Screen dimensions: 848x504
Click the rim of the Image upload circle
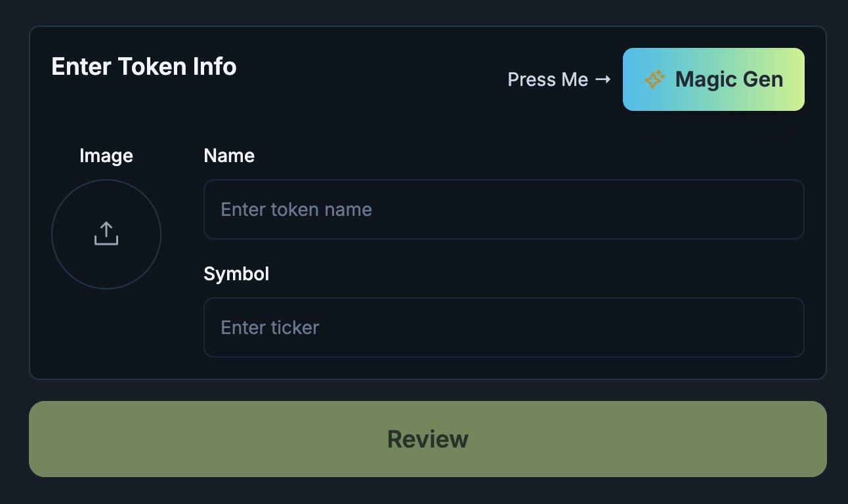pyautogui.click(x=53, y=234)
